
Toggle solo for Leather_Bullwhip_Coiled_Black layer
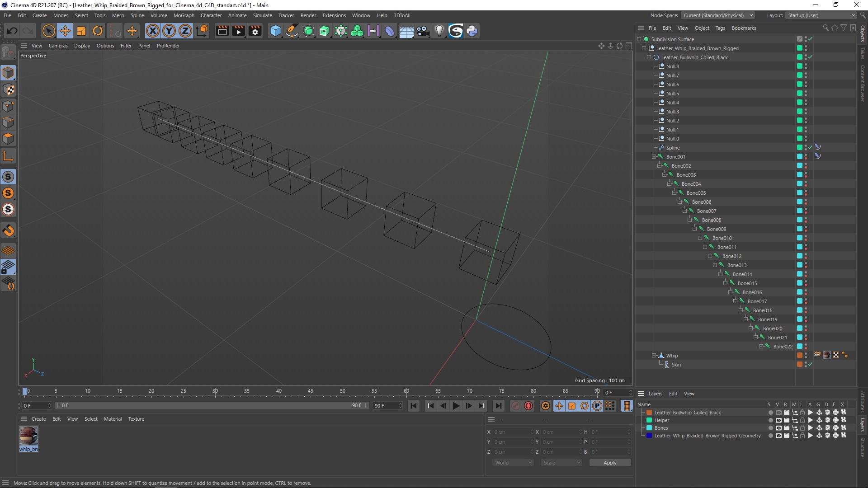click(770, 413)
